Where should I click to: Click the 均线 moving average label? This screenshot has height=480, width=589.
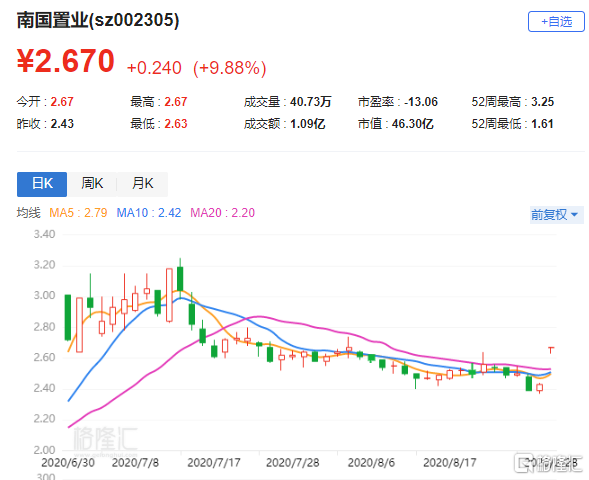29,213
